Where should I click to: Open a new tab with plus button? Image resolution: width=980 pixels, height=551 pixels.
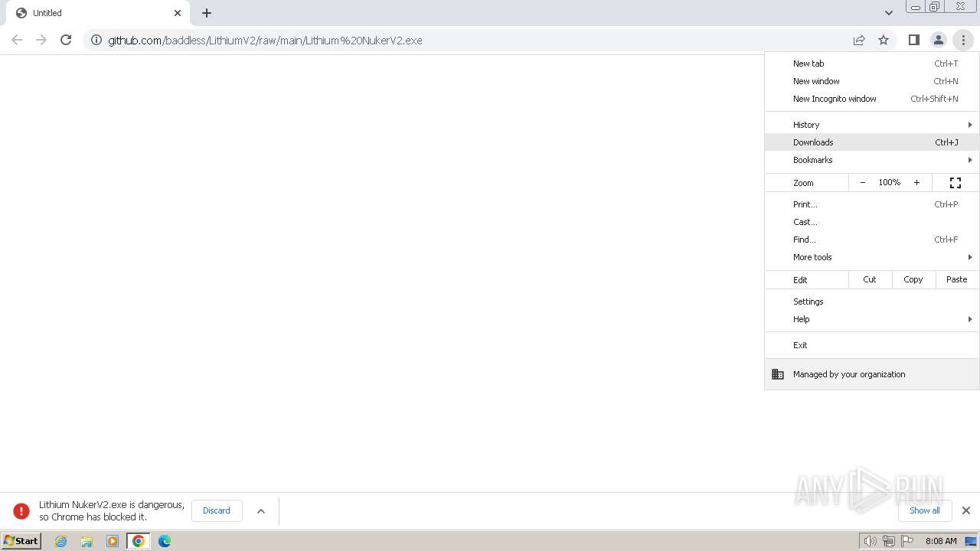207,13
